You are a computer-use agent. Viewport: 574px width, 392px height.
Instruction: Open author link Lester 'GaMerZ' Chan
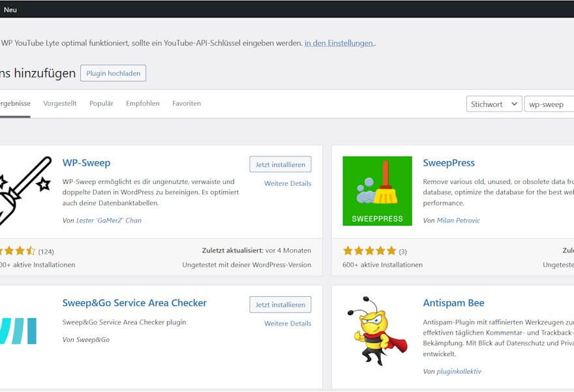click(x=109, y=220)
